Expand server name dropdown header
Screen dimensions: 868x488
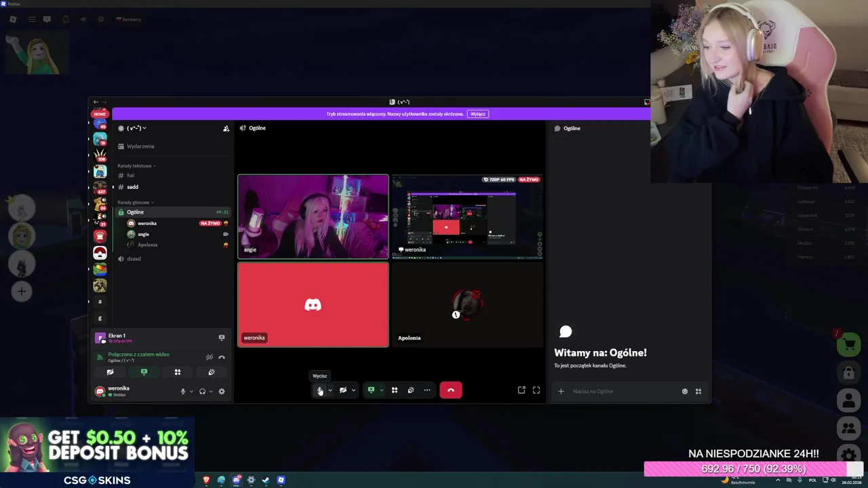pos(136,128)
